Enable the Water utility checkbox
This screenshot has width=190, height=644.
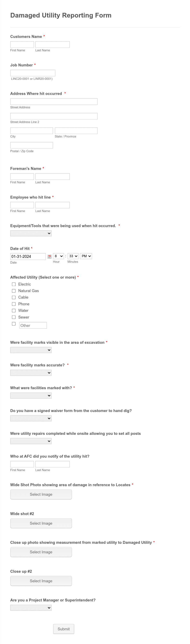tap(14, 311)
